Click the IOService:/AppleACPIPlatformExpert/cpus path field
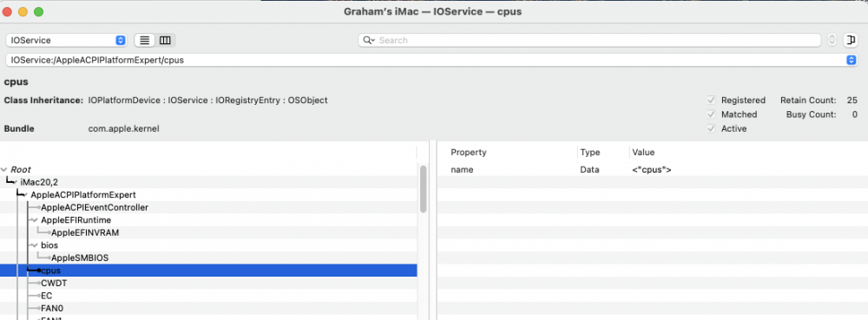The width and height of the screenshot is (868, 320). pyautogui.click(x=426, y=60)
